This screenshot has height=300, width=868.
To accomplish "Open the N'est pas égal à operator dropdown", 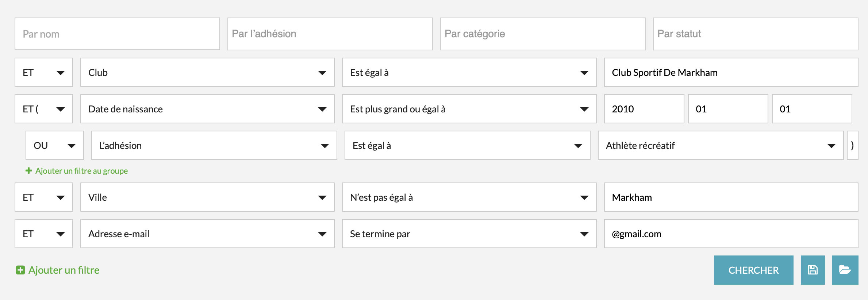I will coord(469,197).
